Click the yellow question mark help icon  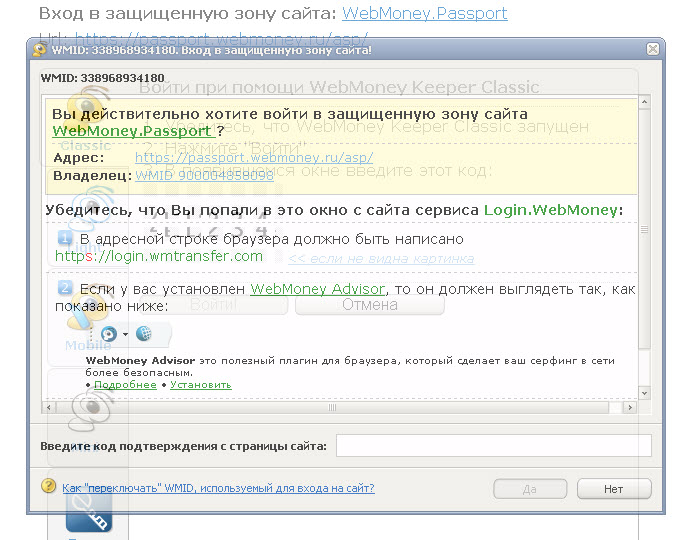(x=48, y=486)
